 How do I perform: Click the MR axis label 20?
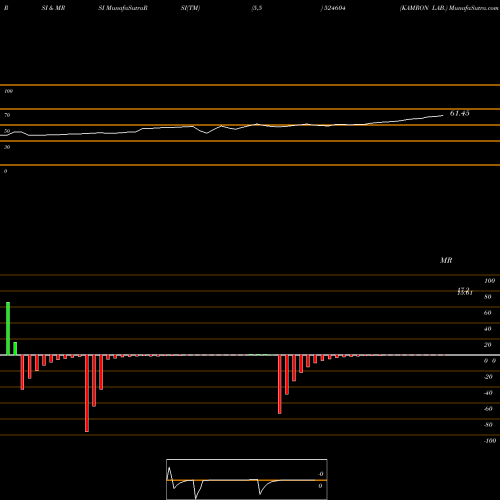488,345
